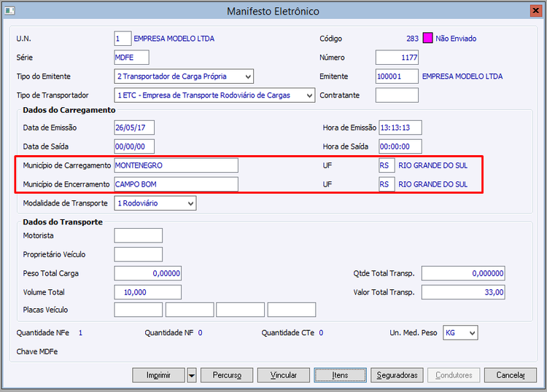Open the Seguradoras button

[x=397, y=375]
